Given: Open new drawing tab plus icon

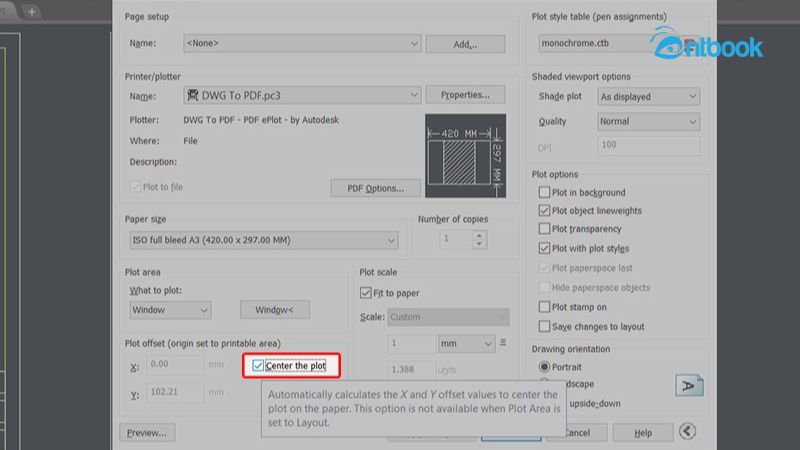Looking at the screenshot, I should point(32,11).
